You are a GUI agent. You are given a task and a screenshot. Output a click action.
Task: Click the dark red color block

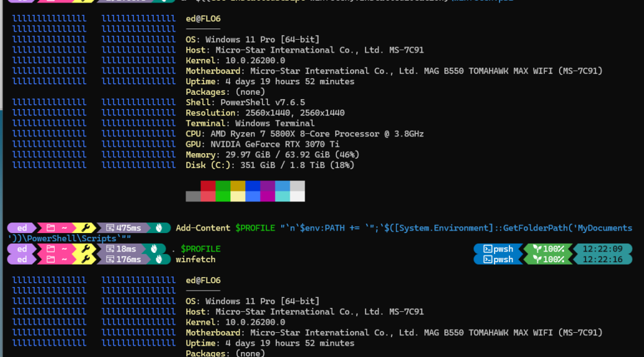[x=208, y=186]
